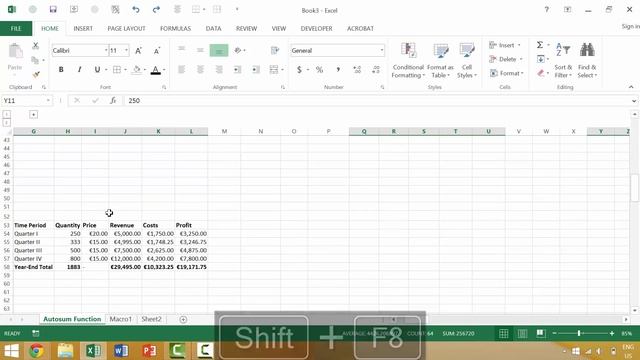Open Conditional Formatting menu
The width and height of the screenshot is (640, 360).
[x=408, y=60]
